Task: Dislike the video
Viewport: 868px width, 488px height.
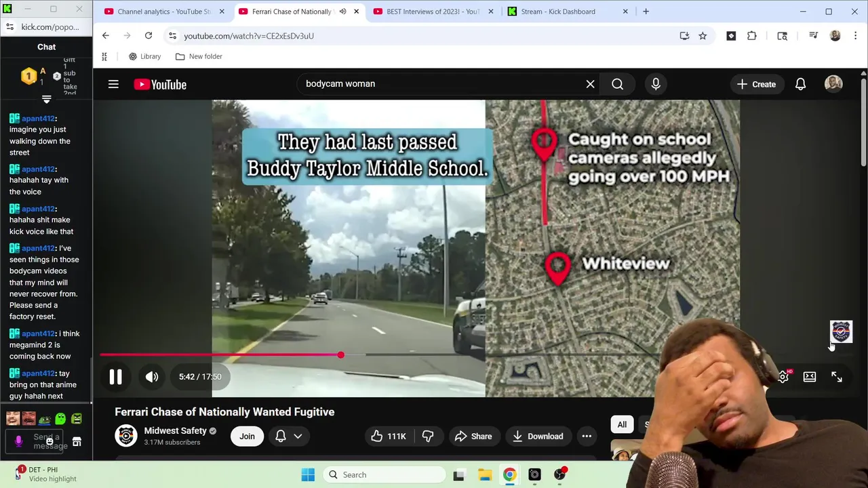Action: tap(428, 436)
